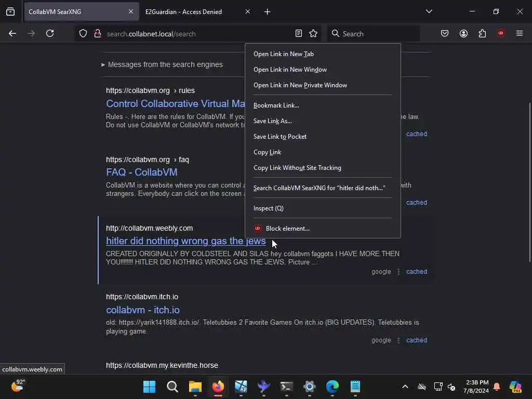Go back using the back arrow

click(x=12, y=33)
